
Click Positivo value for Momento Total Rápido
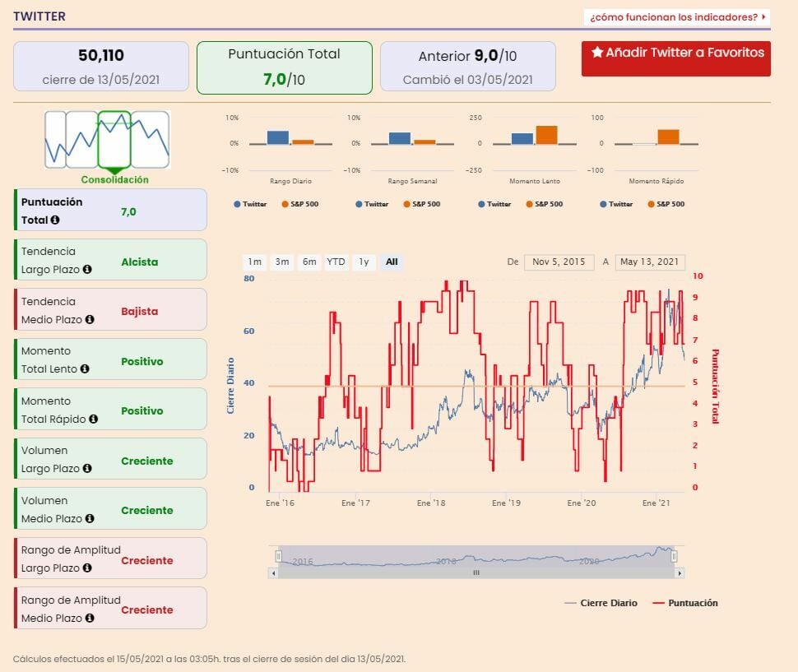click(x=142, y=410)
